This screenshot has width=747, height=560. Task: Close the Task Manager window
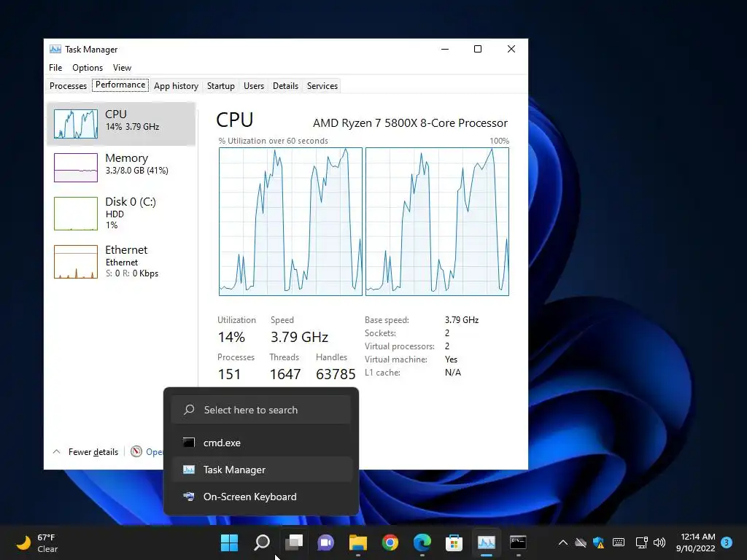(511, 49)
